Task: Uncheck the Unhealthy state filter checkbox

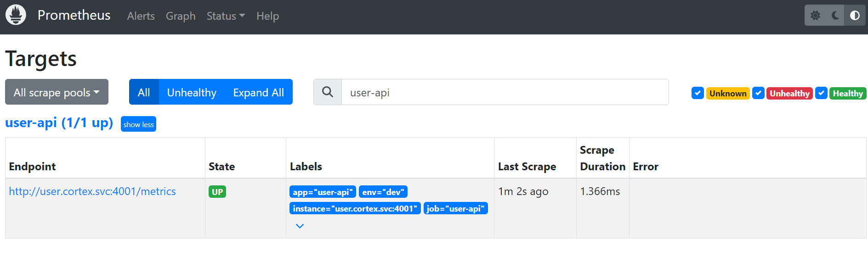Action: [x=758, y=93]
